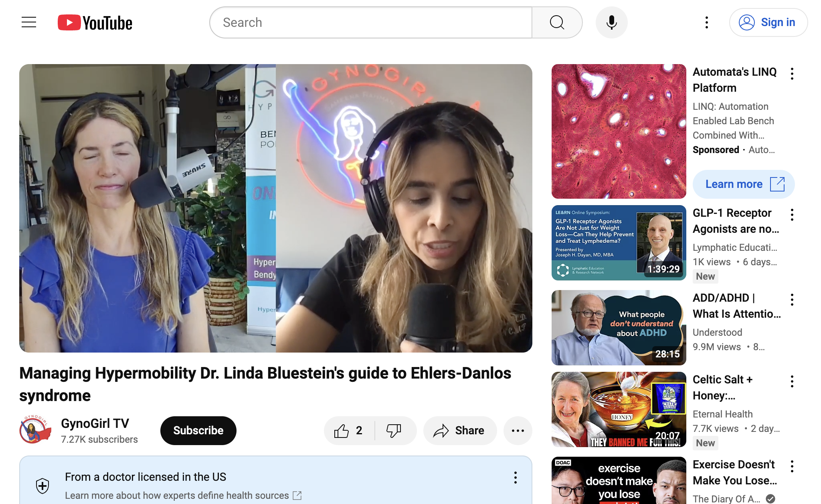The image size is (821, 504).
Task: Open options for Automata's LINQ ad
Action: (792, 74)
